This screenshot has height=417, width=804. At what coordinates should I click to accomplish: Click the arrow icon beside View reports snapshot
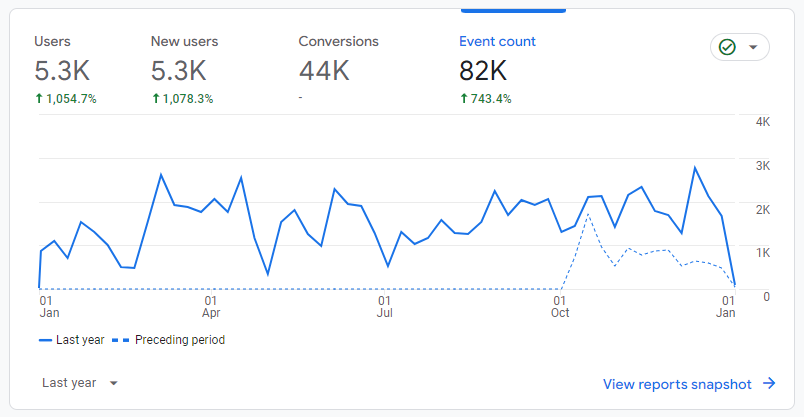click(769, 383)
